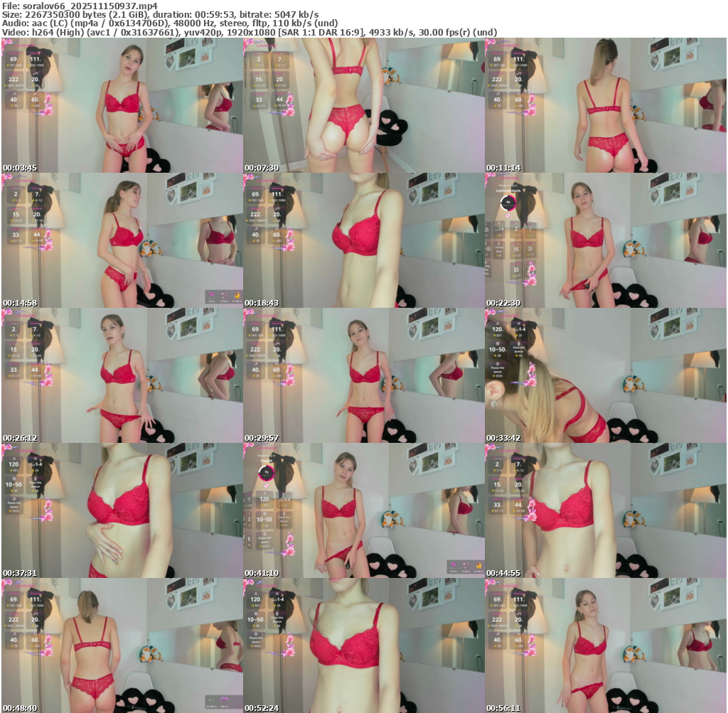The height and width of the screenshot is (713, 728).
Task: Select the 00:29:57 thumbnail
Action: coord(363,375)
